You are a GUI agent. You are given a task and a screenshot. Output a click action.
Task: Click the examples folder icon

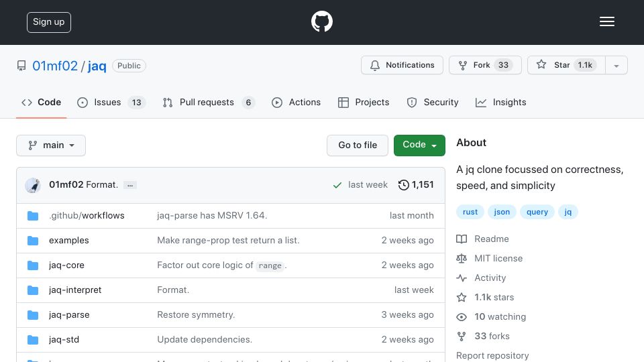click(33, 241)
